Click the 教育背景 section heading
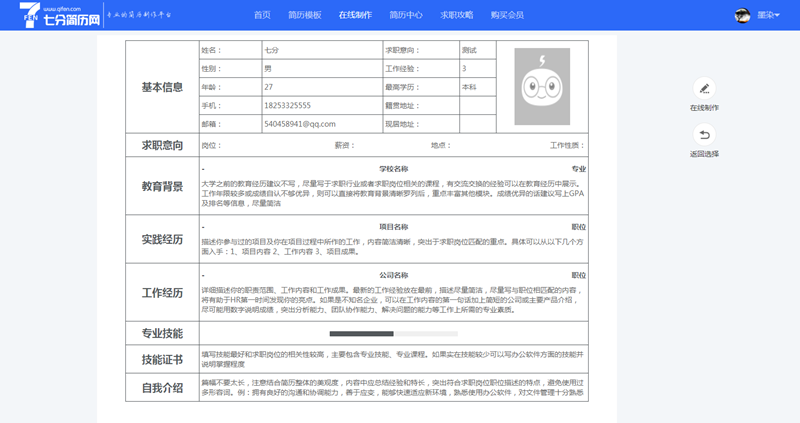The width and height of the screenshot is (800, 423). [162, 186]
